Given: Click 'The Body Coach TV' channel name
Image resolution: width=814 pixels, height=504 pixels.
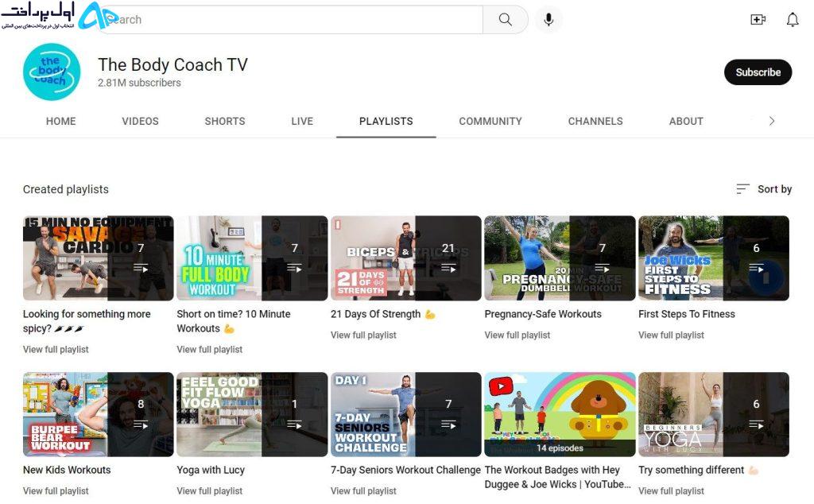Looking at the screenshot, I should coord(172,64).
